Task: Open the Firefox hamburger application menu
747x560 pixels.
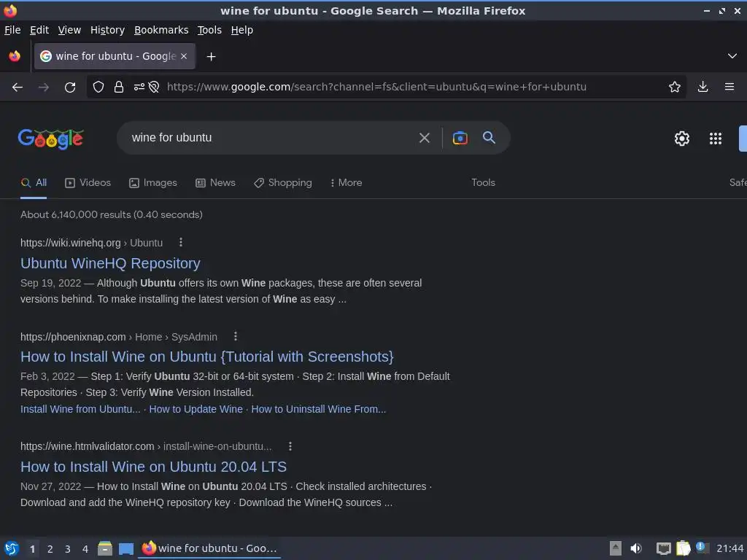Action: pyautogui.click(x=729, y=87)
